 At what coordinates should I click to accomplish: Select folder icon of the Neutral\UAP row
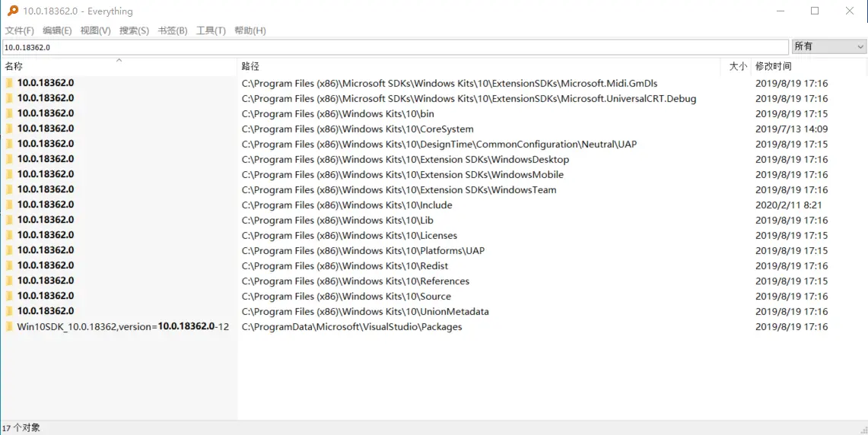pyautogui.click(x=9, y=144)
